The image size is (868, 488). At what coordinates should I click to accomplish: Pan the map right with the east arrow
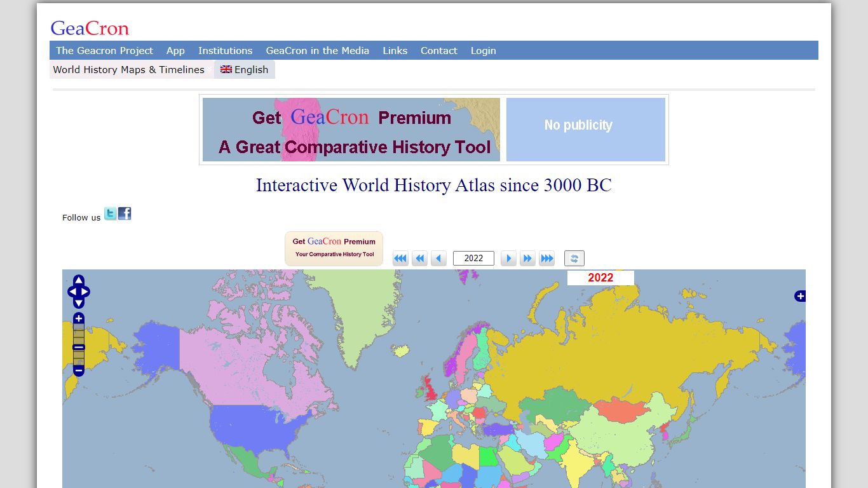[x=85, y=292]
